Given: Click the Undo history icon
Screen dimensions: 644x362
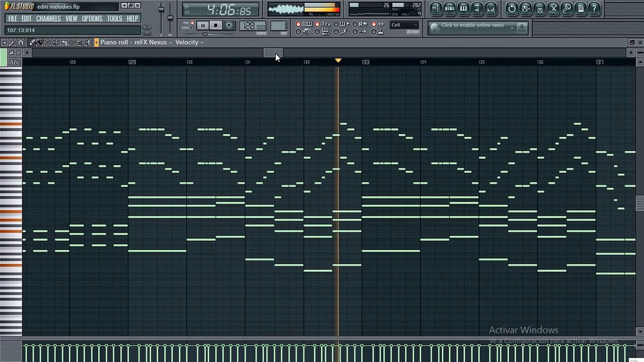Looking at the screenshot, I should pos(512,9).
